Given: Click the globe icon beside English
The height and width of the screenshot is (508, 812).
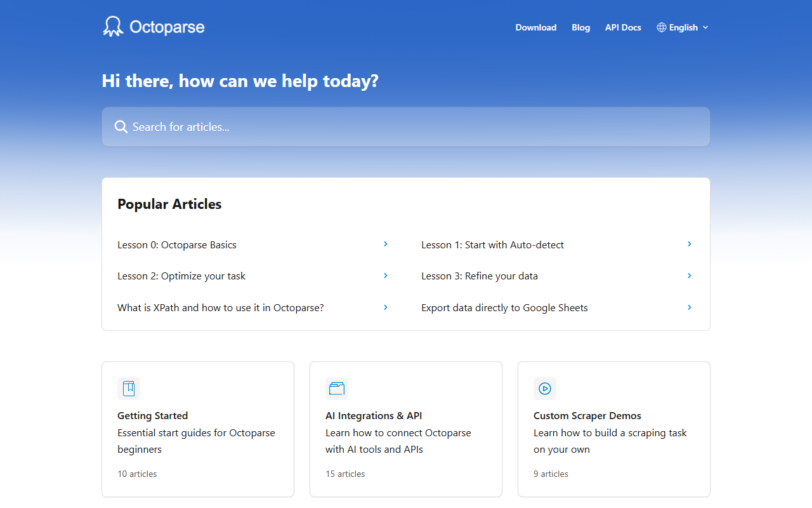Looking at the screenshot, I should coord(662,27).
